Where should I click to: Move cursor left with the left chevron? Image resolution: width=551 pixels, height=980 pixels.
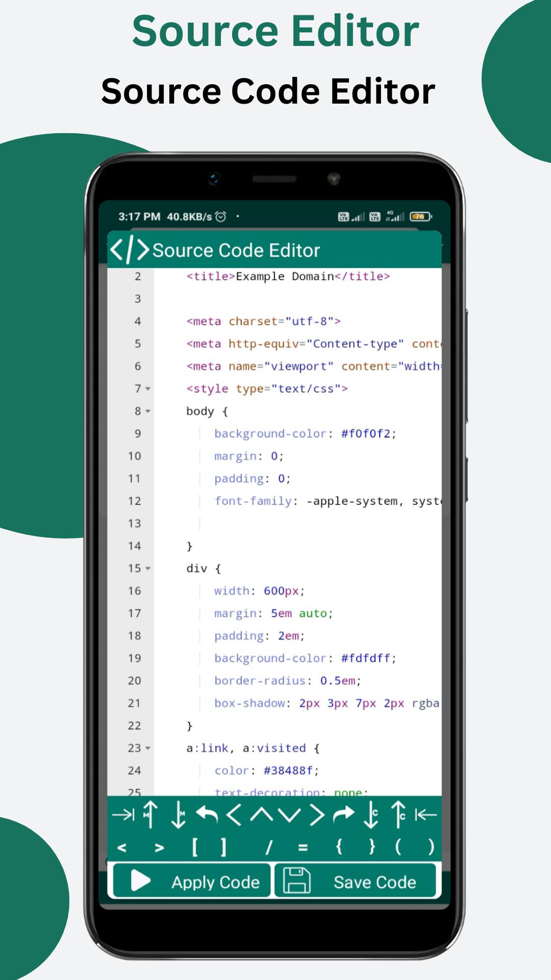click(x=234, y=815)
